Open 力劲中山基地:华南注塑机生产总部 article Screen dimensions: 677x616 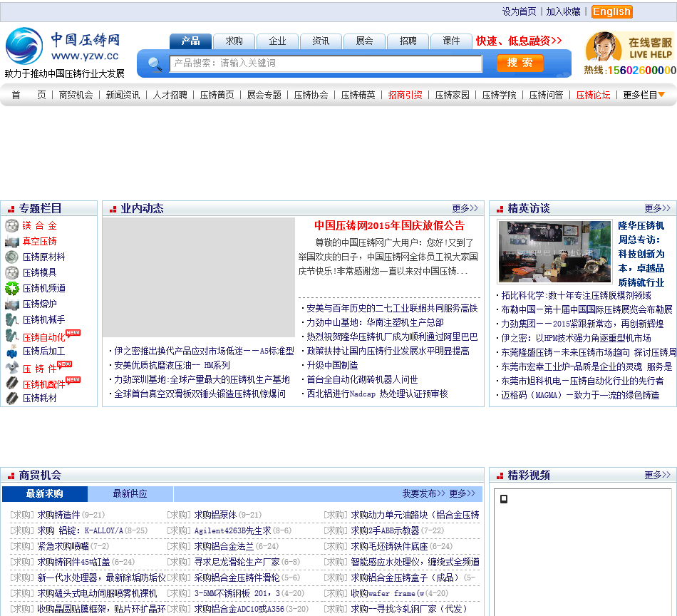click(x=375, y=323)
